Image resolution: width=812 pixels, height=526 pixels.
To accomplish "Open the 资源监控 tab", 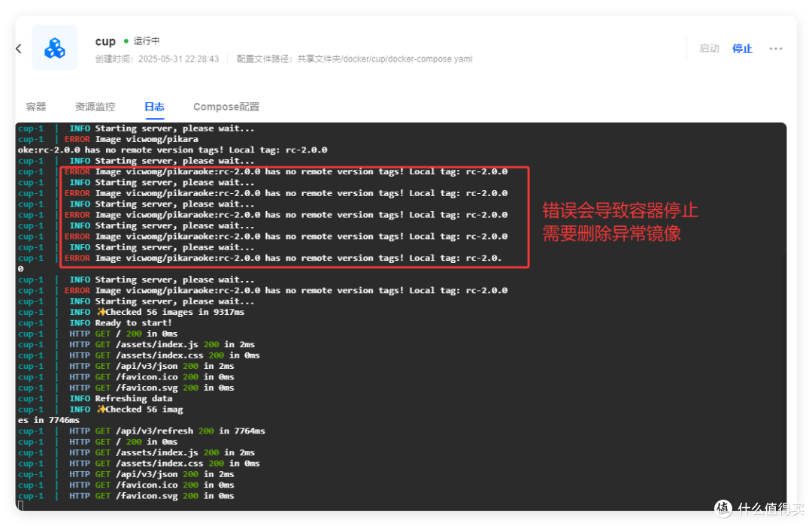I will click(95, 106).
